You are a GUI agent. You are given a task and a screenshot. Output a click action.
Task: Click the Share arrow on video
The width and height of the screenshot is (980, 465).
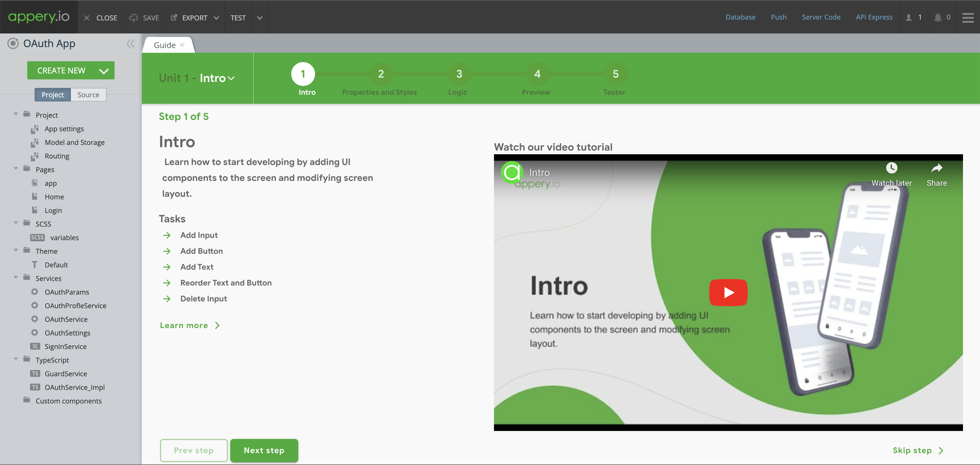[936, 168]
